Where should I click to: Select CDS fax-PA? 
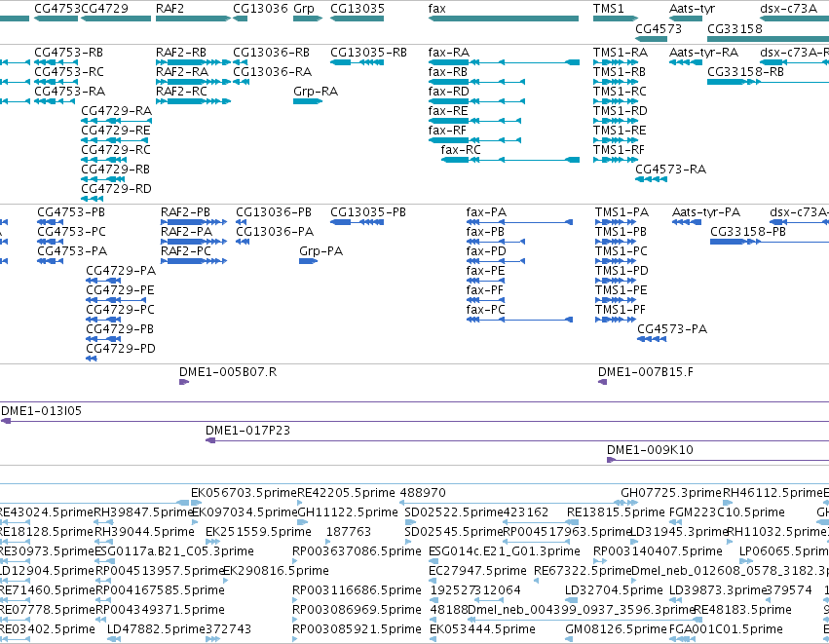click(519, 222)
